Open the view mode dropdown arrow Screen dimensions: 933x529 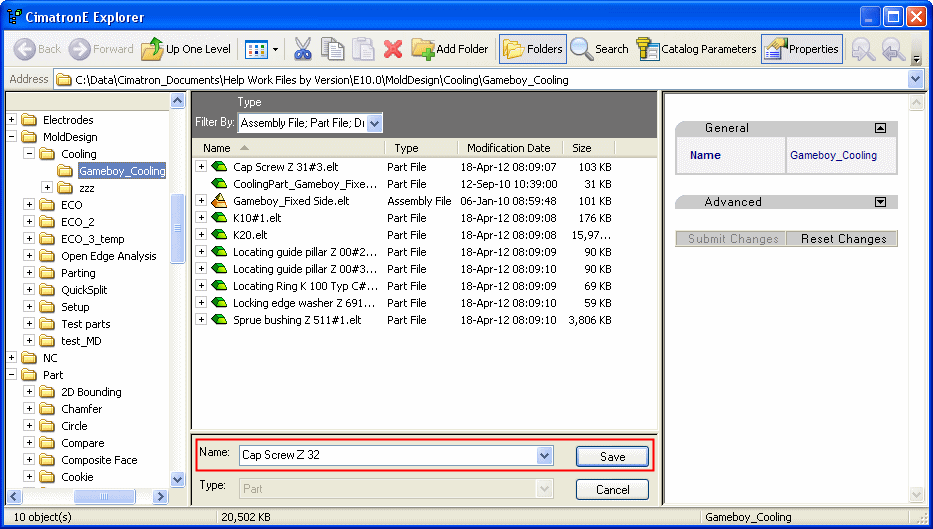[275, 50]
